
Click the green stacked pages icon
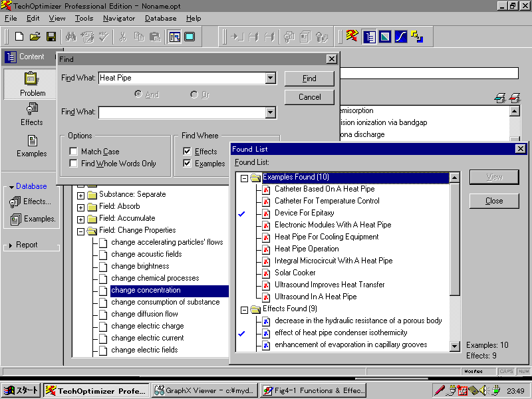point(500,98)
